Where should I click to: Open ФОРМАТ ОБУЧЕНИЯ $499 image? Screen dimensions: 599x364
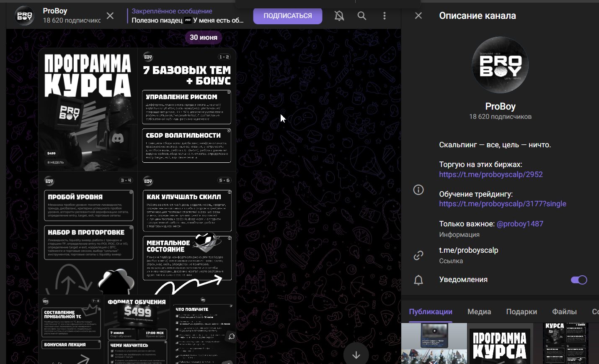(137, 330)
